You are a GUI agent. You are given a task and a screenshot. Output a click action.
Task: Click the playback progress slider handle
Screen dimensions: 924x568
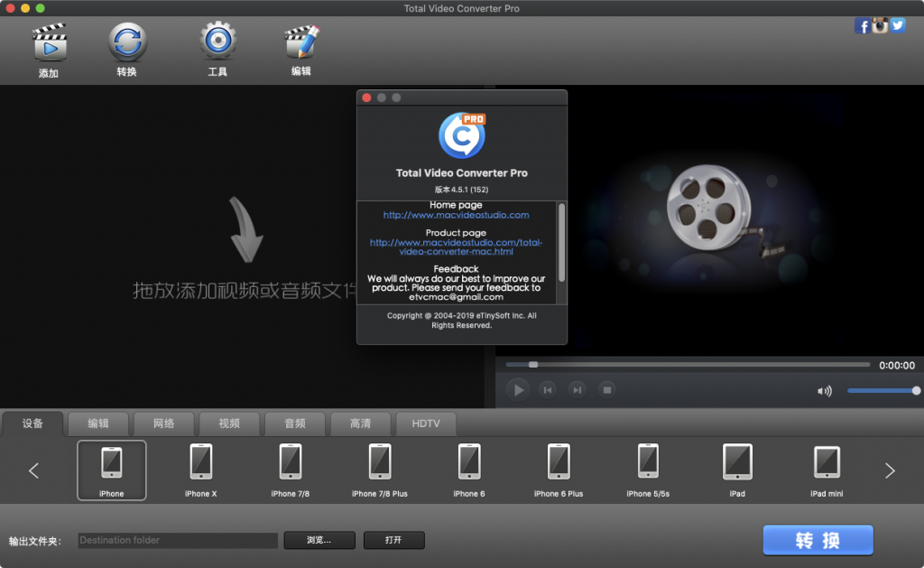(533, 365)
